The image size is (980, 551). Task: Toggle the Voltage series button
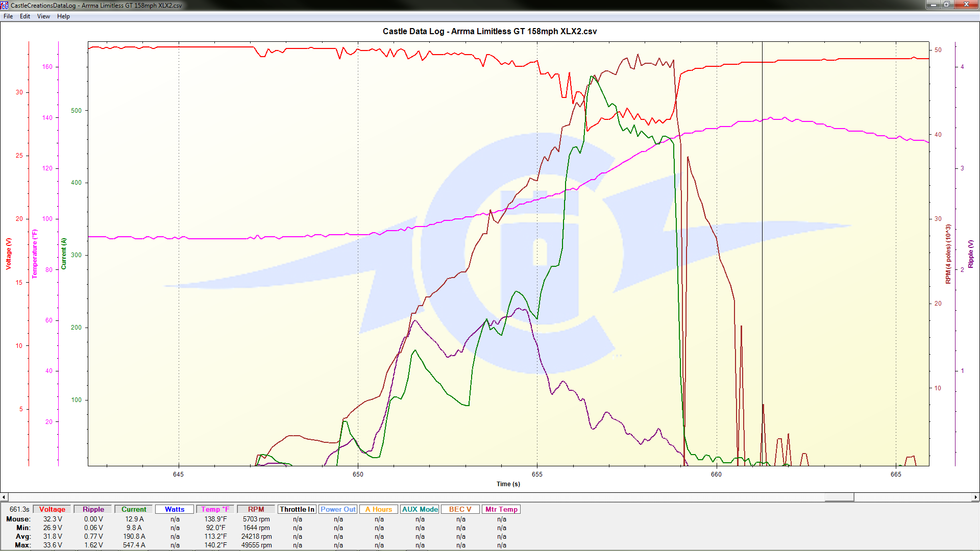[x=52, y=509]
